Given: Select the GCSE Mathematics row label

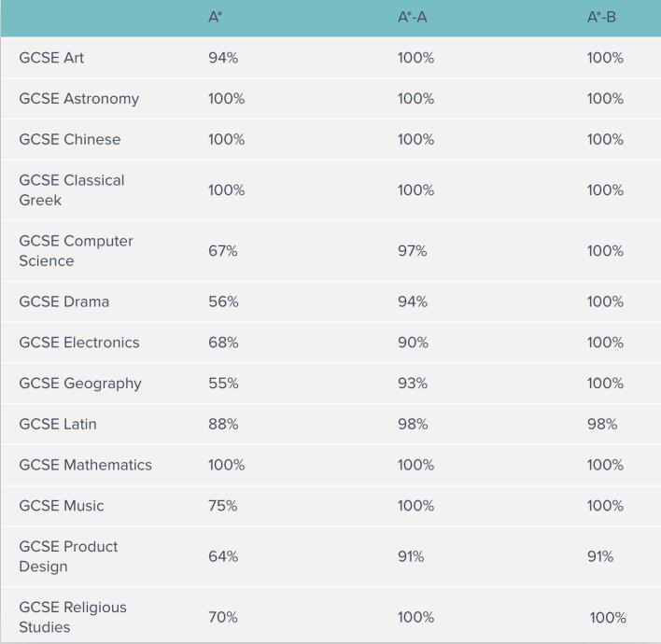Looking at the screenshot, I should tap(85, 465).
